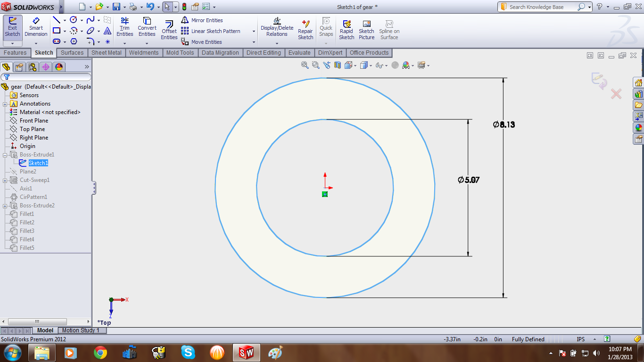
Task: Choose the Convert Entities tool
Action: coord(147,27)
